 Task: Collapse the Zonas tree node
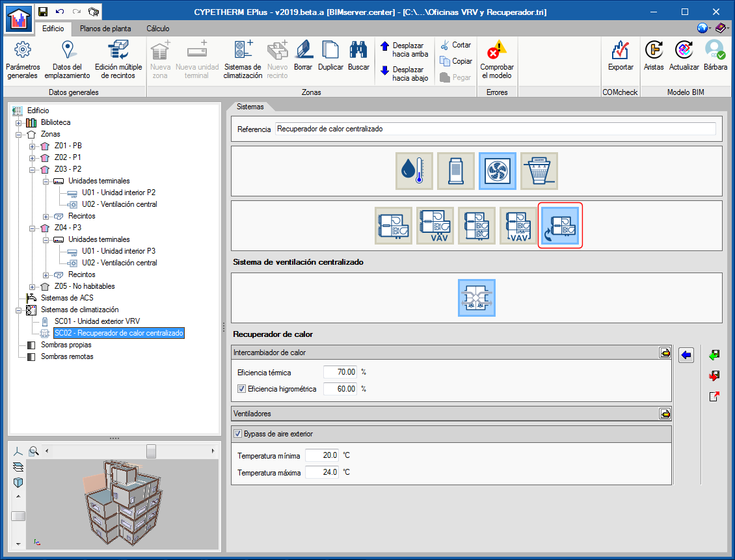pos(18,135)
